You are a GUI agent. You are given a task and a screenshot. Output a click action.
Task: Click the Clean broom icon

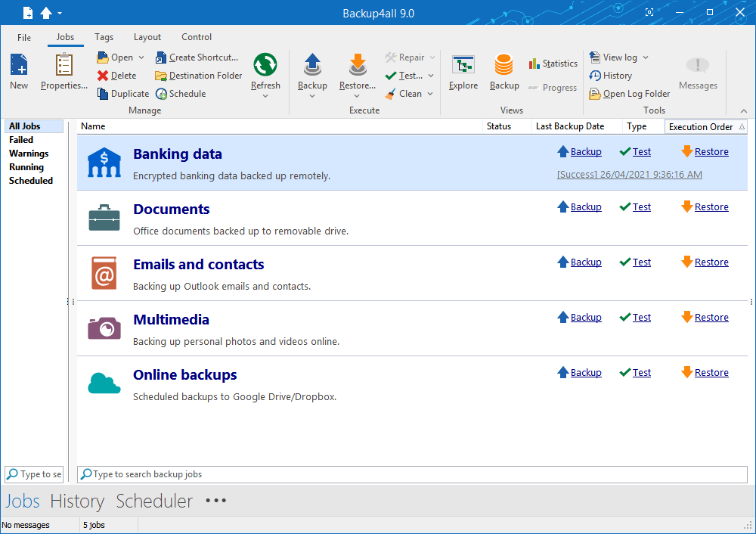click(x=391, y=94)
